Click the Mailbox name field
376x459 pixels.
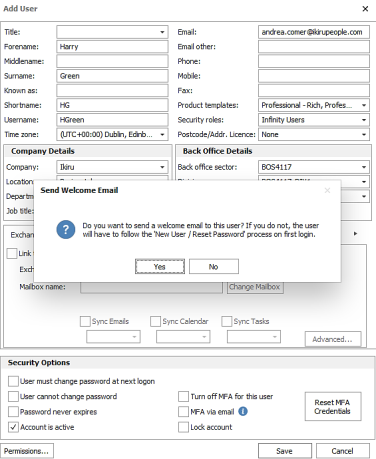pyautogui.click(x=151, y=287)
